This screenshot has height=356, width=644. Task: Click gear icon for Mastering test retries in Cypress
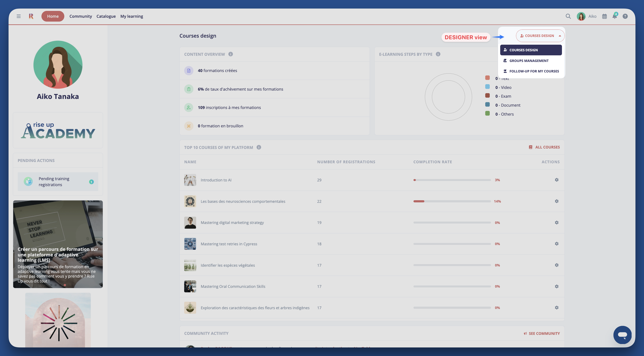tap(556, 244)
